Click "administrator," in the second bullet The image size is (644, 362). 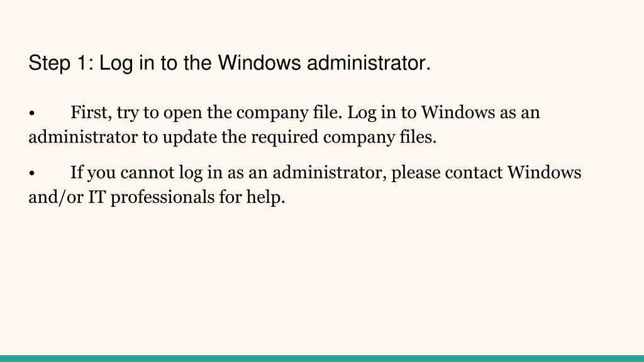pyautogui.click(x=330, y=173)
